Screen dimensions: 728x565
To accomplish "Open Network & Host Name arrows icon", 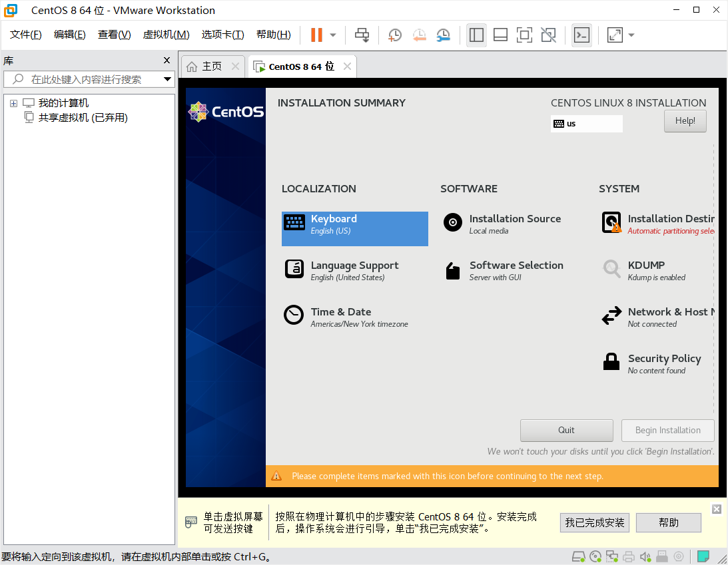I will click(x=611, y=315).
